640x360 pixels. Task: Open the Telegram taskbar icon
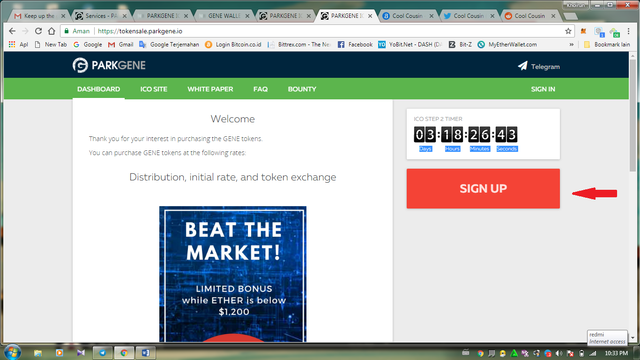tap(102, 353)
